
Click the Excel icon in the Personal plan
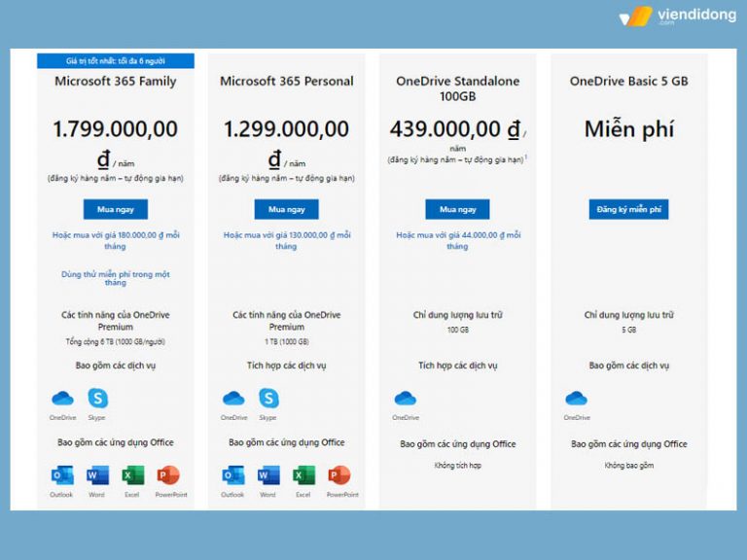303,475
